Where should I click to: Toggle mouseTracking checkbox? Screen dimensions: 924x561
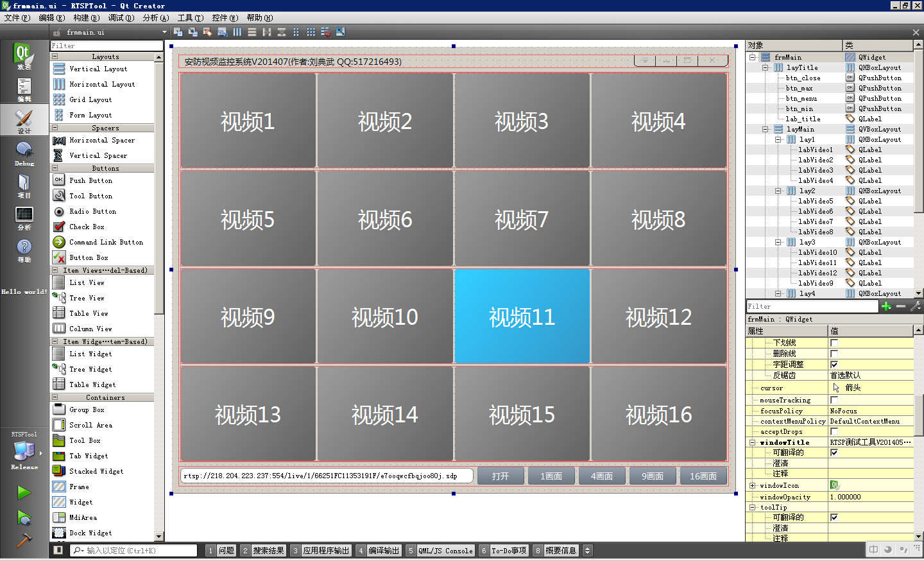[x=834, y=400]
